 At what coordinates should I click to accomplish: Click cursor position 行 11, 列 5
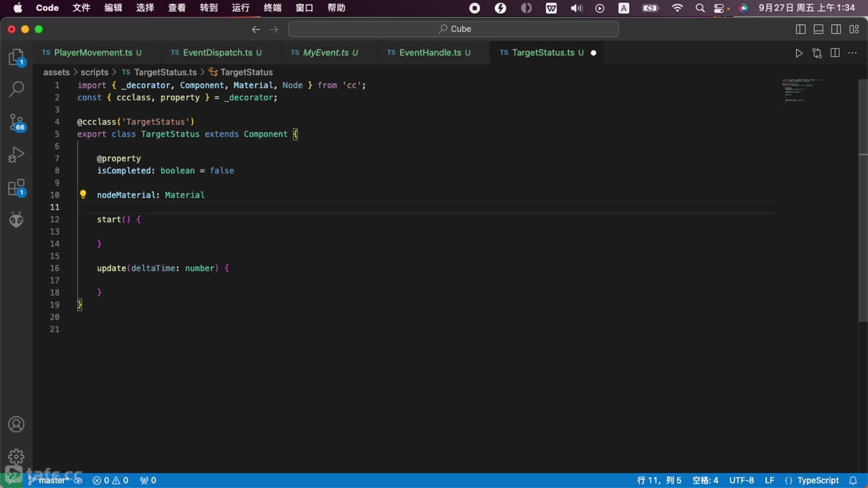[x=659, y=480]
